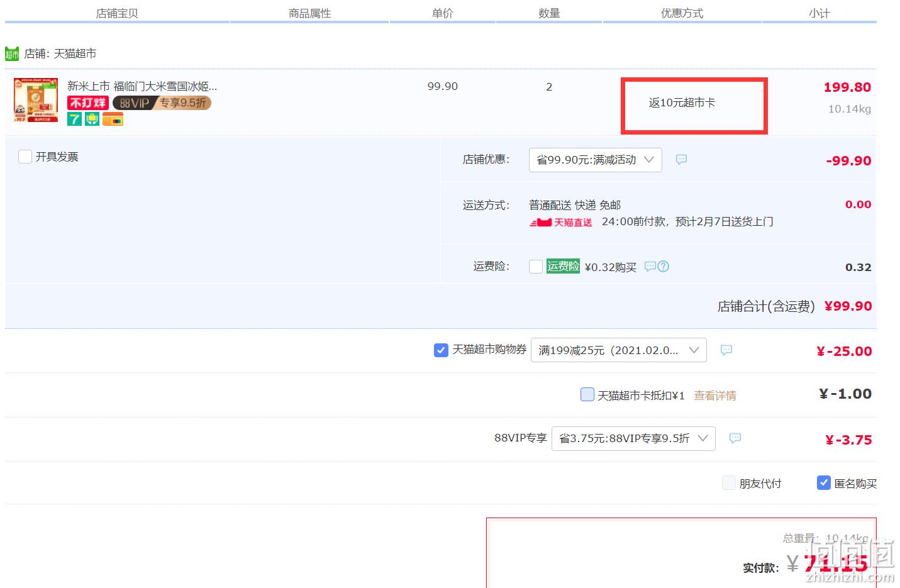Click the 199.80 subtotal amount
The width and height of the screenshot is (900, 588).
pyautogui.click(x=847, y=87)
